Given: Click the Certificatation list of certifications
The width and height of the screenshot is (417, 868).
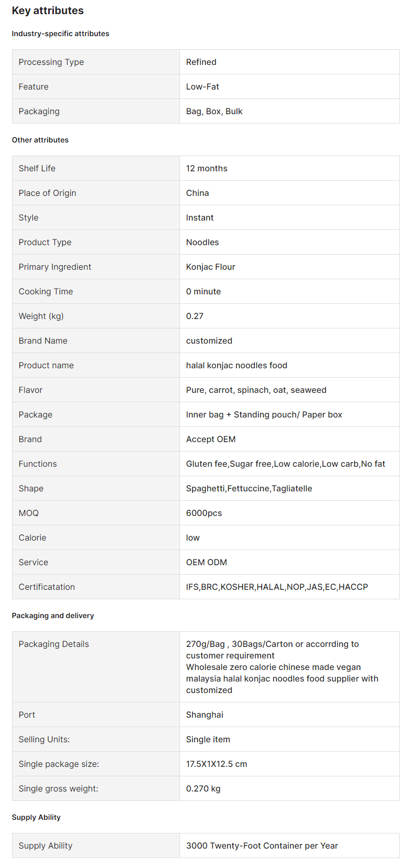Looking at the screenshot, I should 277,587.
